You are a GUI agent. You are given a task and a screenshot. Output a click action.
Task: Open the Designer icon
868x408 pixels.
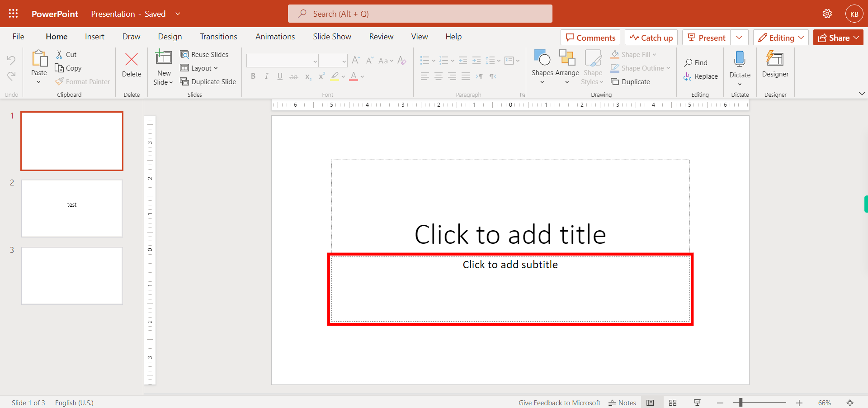775,58
